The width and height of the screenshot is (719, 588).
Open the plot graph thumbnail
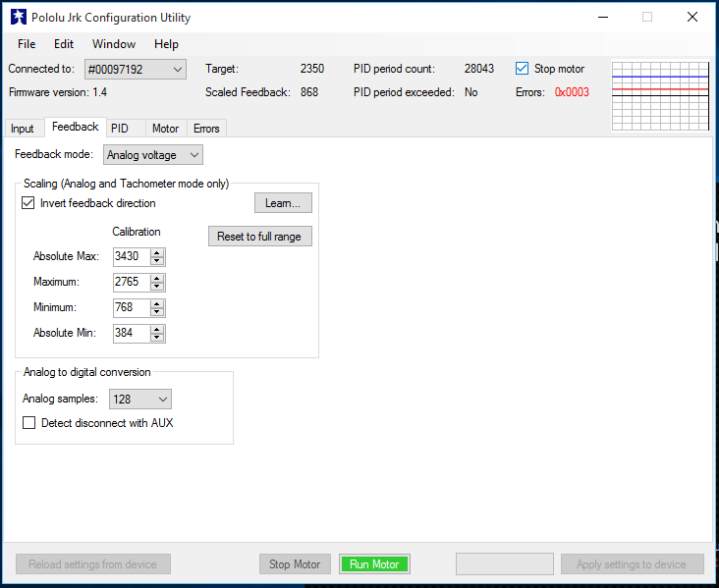[660, 96]
